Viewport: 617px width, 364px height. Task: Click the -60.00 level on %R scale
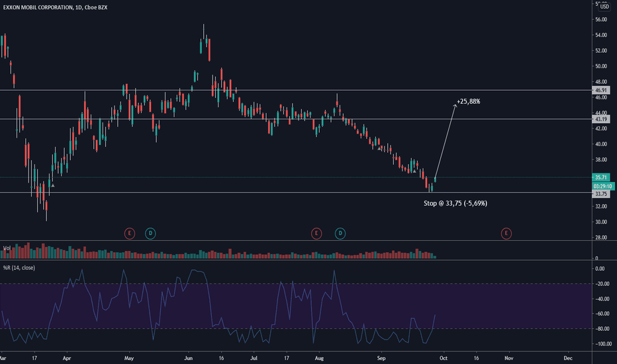click(602, 314)
